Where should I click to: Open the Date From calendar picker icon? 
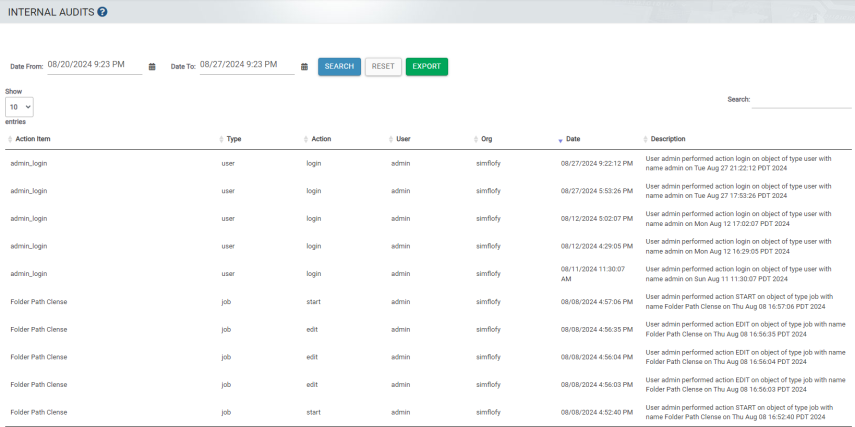152,67
